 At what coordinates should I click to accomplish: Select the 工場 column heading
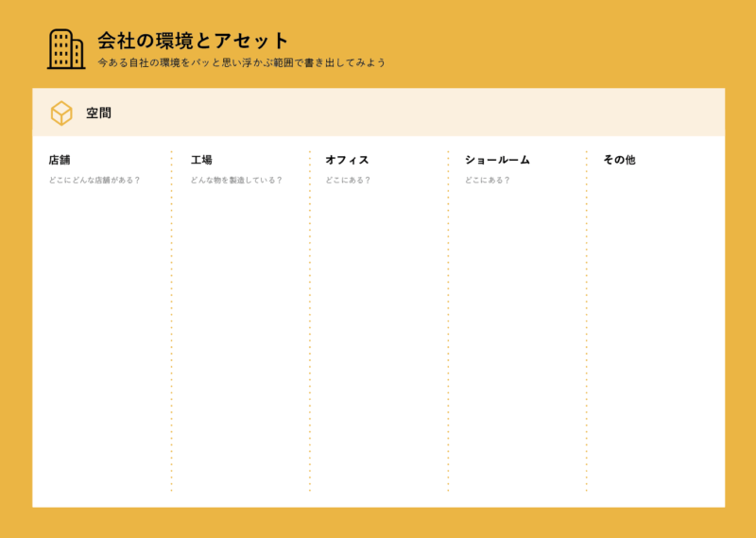point(201,160)
